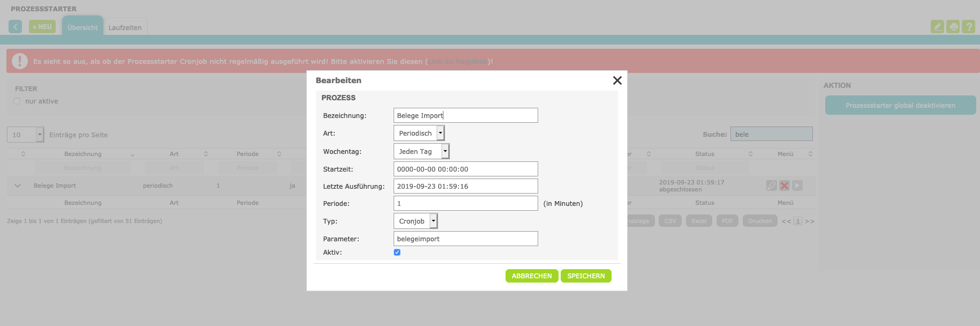The height and width of the screenshot is (326, 980).
Task: Click the edit pencil icon top right
Action: coord(937,27)
